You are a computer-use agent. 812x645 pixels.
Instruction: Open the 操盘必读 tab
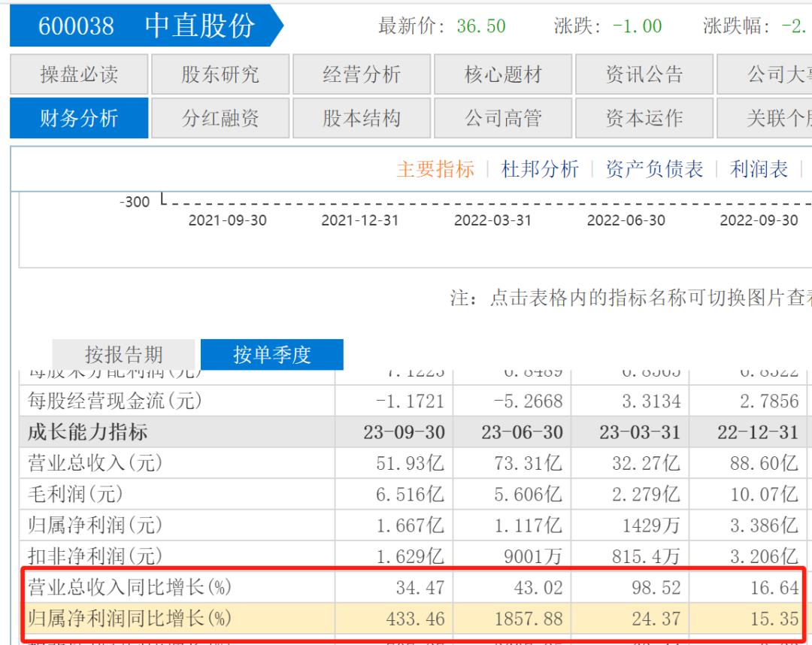79,74
